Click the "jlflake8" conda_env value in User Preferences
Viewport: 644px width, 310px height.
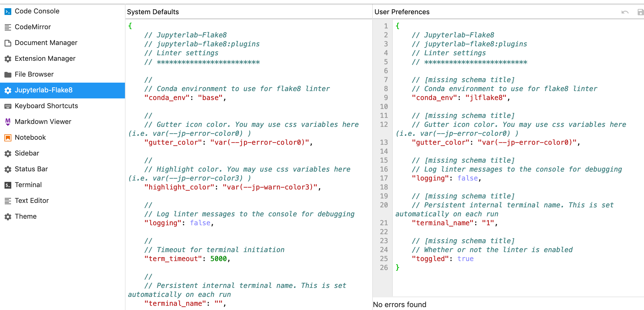[x=486, y=98]
